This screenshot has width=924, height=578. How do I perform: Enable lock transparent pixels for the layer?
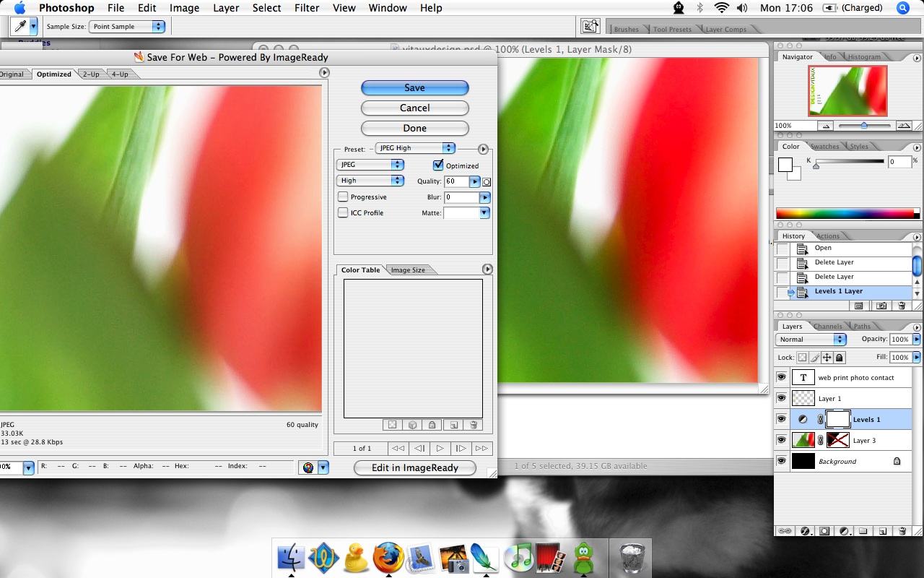(x=801, y=357)
